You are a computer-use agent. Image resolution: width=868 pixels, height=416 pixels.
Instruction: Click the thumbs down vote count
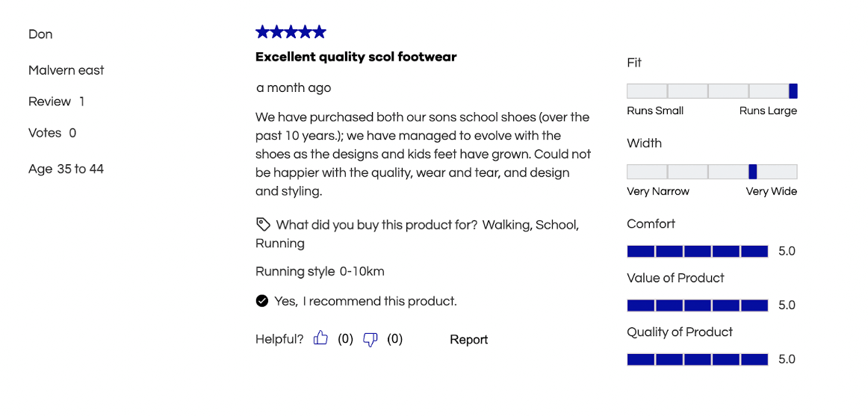(x=394, y=339)
